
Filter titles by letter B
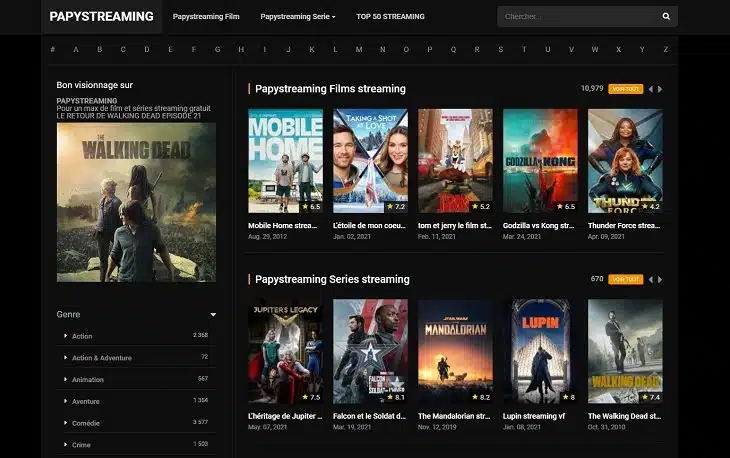click(x=100, y=49)
